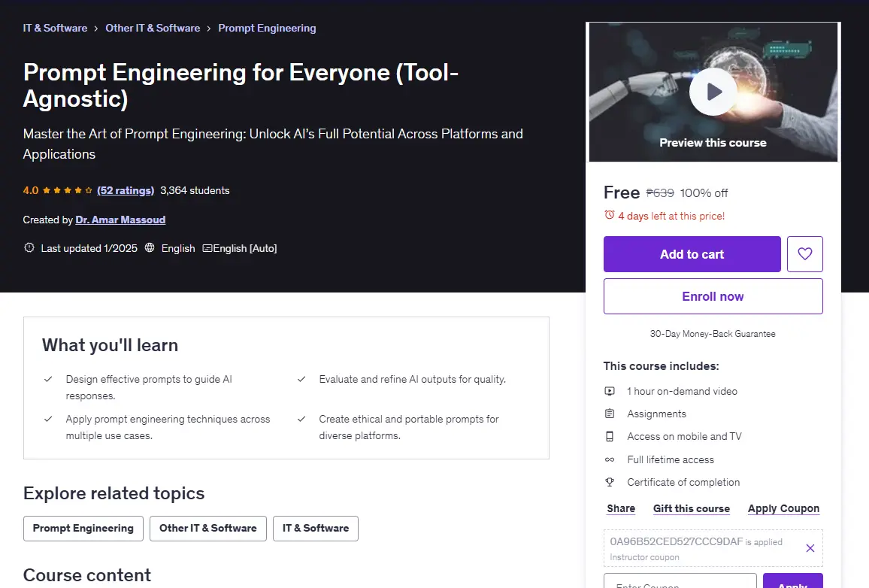Click the checkmark beside Create ethical prompts
This screenshot has width=869, height=588.
(301, 419)
